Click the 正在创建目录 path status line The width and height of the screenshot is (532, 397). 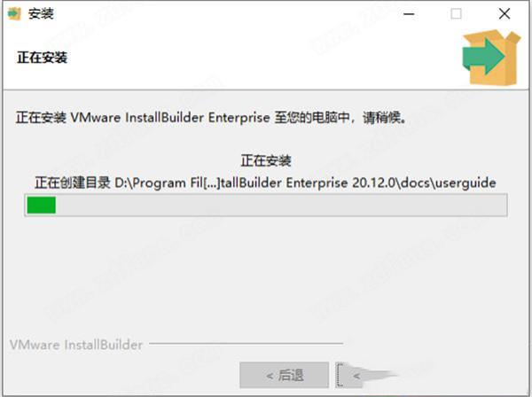265,183
